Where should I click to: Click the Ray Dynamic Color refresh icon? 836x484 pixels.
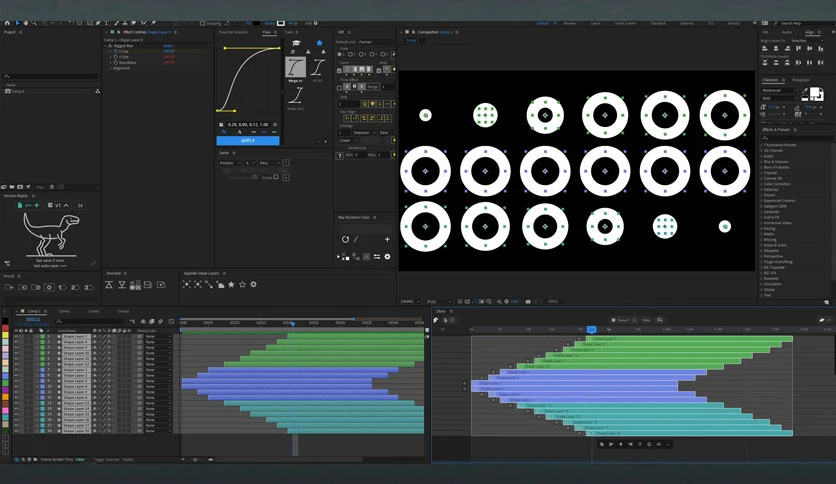click(x=345, y=239)
